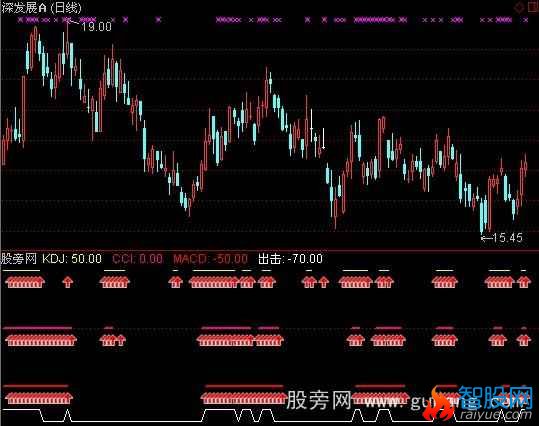Click the MACD: -50.00 indicator readout
Image resolution: width=539 pixels, height=426 pixels.
coord(210,259)
